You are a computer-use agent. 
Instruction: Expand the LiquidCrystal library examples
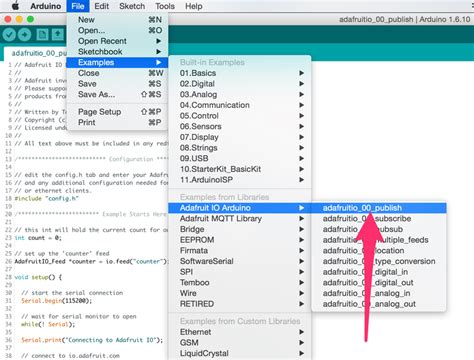(x=240, y=353)
